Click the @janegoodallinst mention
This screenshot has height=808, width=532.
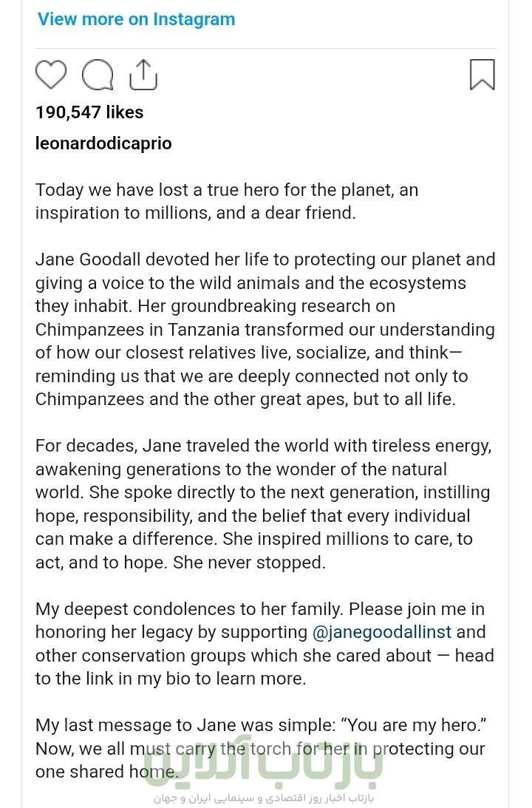pos(382,632)
